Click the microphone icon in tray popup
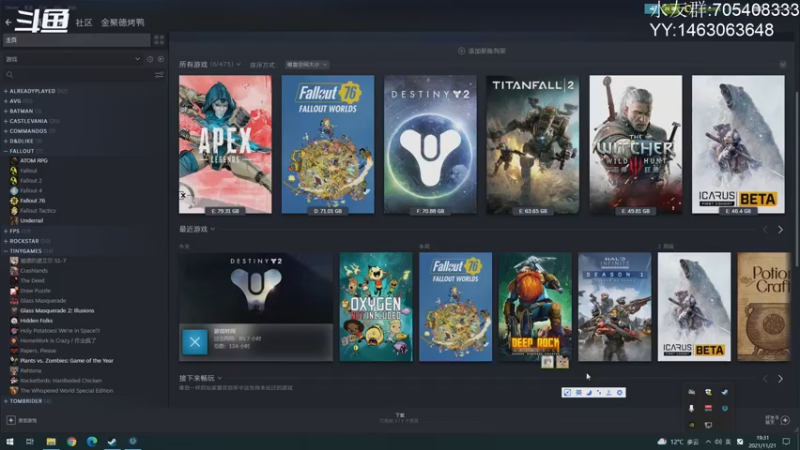Screen dimensions: 800x450 [691, 408]
